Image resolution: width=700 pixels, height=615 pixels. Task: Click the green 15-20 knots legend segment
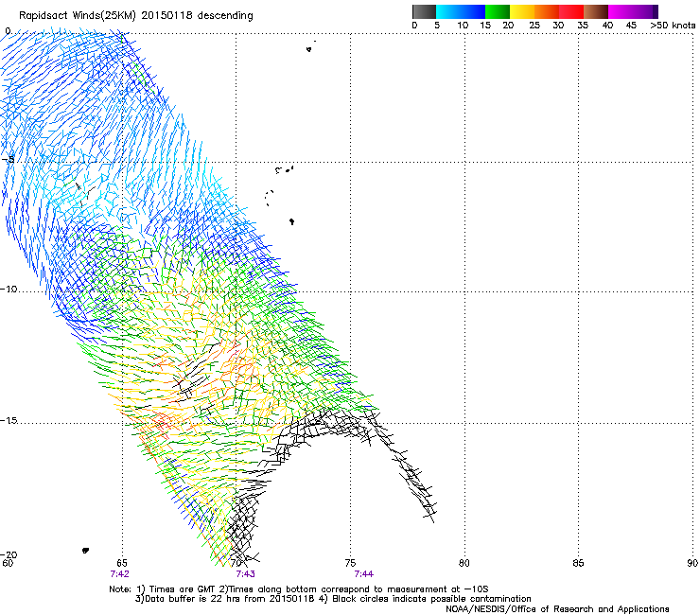pyautogui.click(x=498, y=11)
